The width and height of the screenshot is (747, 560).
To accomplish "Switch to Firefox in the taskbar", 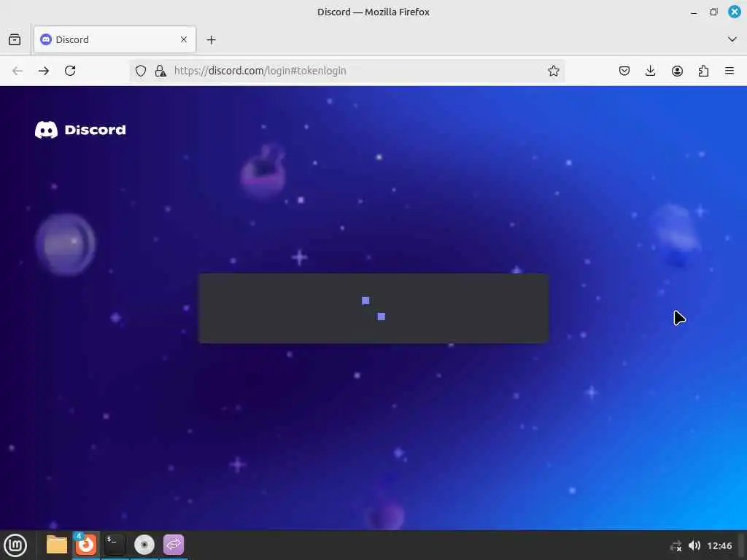I will pyautogui.click(x=86, y=545).
